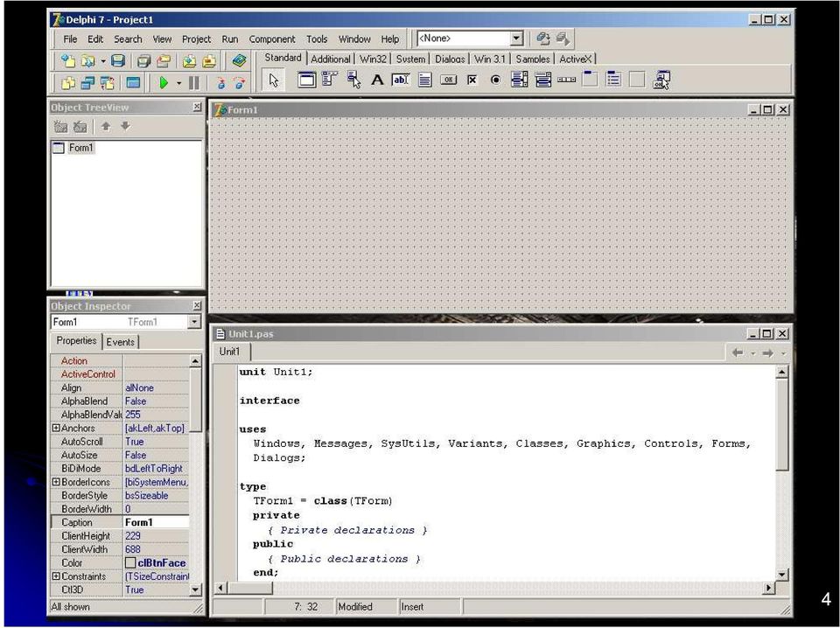840x628 pixels.
Task: Open the Form1 TForm1 object selector dropdown
Action: pyautogui.click(x=194, y=322)
